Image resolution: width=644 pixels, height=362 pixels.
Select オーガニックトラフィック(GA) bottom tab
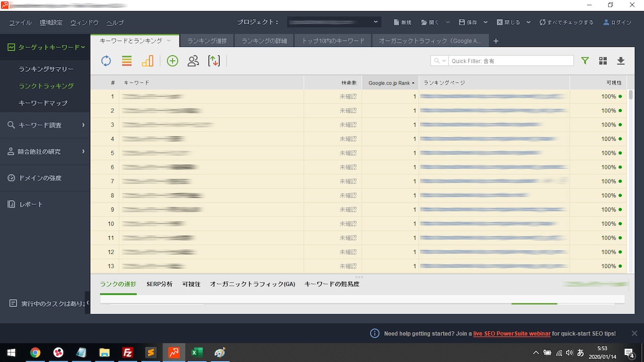click(252, 284)
